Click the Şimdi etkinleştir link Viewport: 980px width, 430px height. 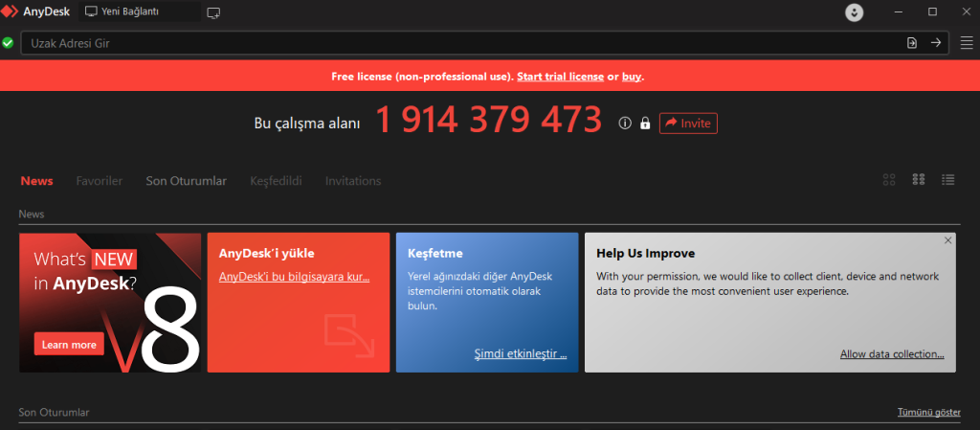pos(521,354)
